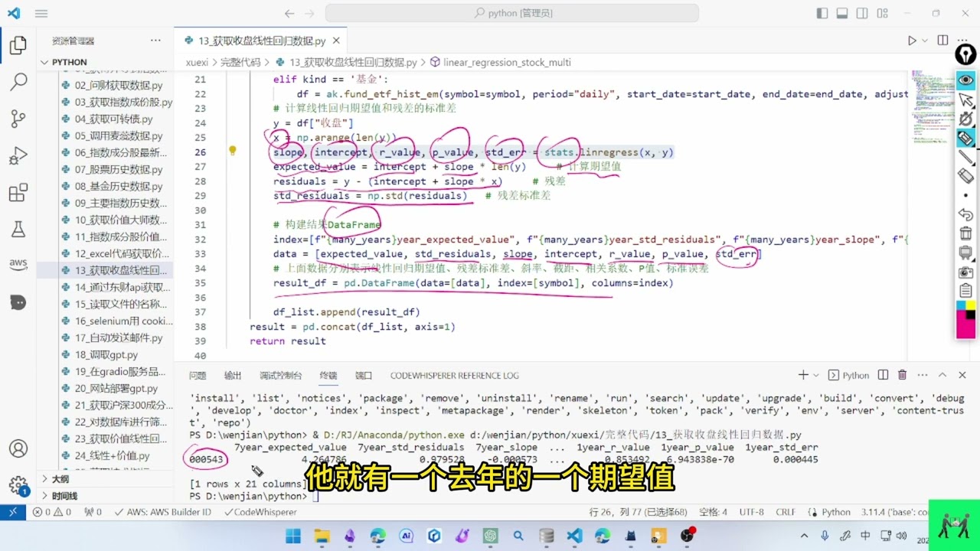Open the Search view in activity bar
980x551 pixels.
18,82
